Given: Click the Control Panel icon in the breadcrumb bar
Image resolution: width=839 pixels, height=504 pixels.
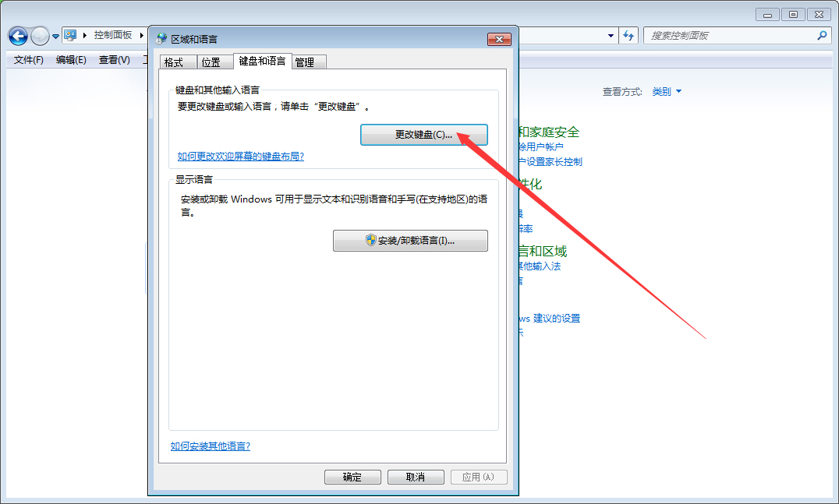Looking at the screenshot, I should [69, 34].
